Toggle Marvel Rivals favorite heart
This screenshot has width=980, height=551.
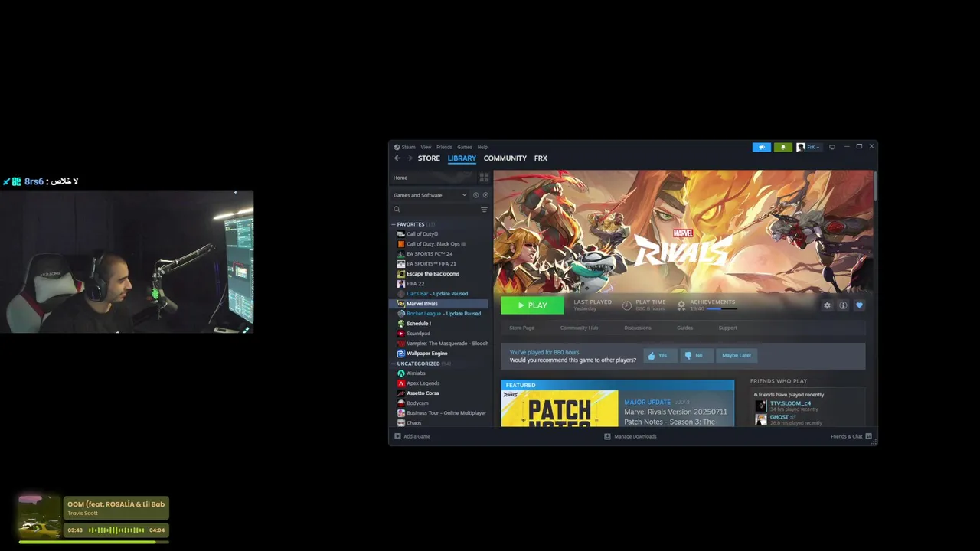pyautogui.click(x=859, y=305)
